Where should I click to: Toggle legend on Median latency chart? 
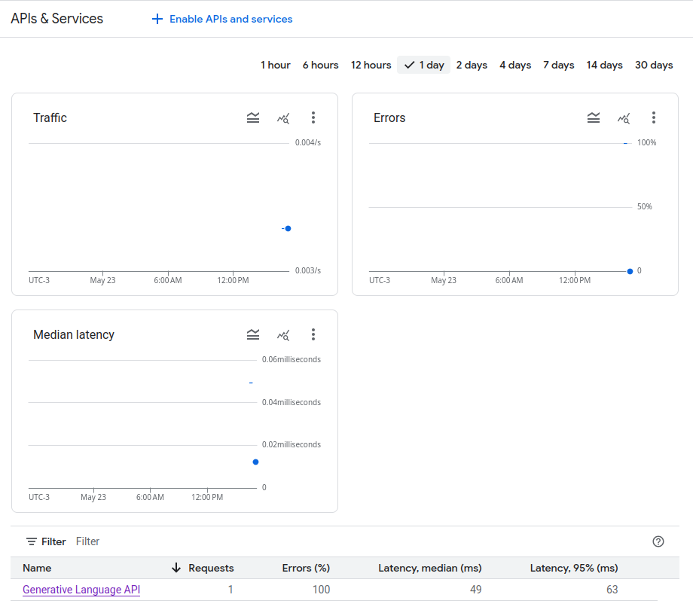(253, 334)
